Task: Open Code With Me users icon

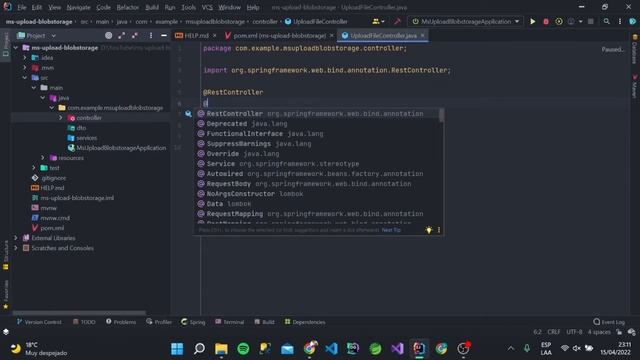Action: (x=378, y=21)
